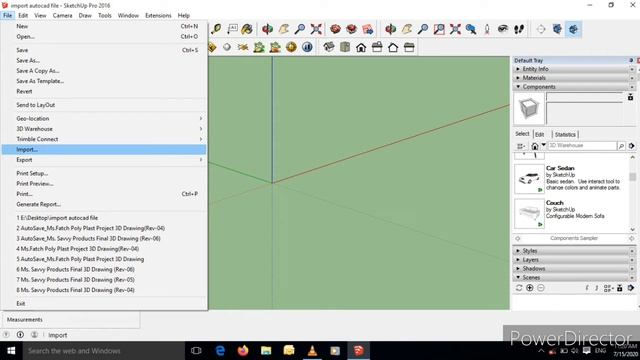Click the grey sphere toolbar icon
This screenshot has width=640, height=360.
[x=227, y=47]
